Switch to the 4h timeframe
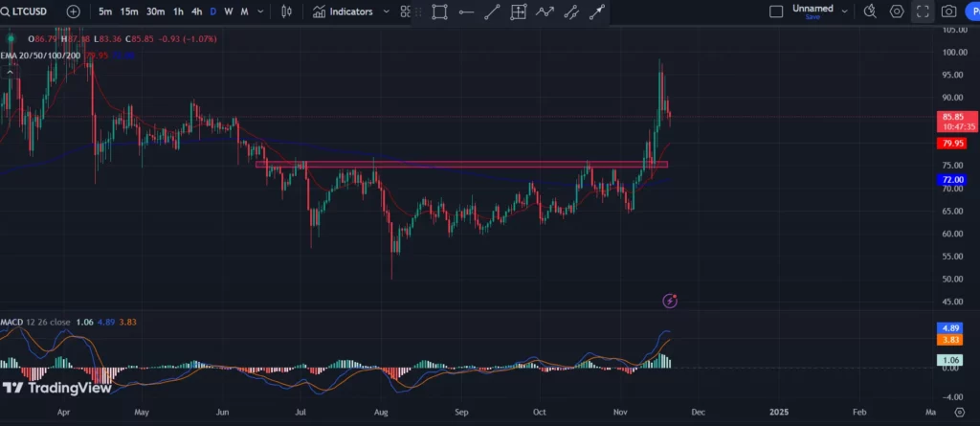Image resolution: width=980 pixels, height=426 pixels. click(197, 11)
